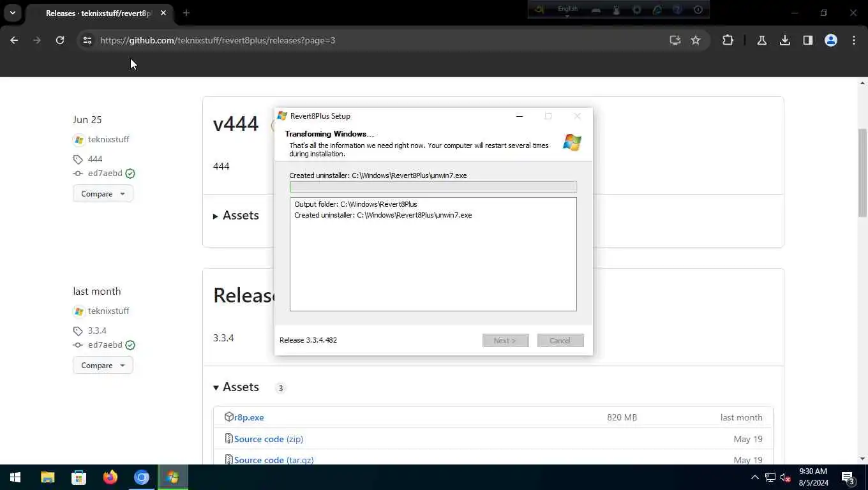Click the Windows flag logo in setup header

(x=572, y=142)
